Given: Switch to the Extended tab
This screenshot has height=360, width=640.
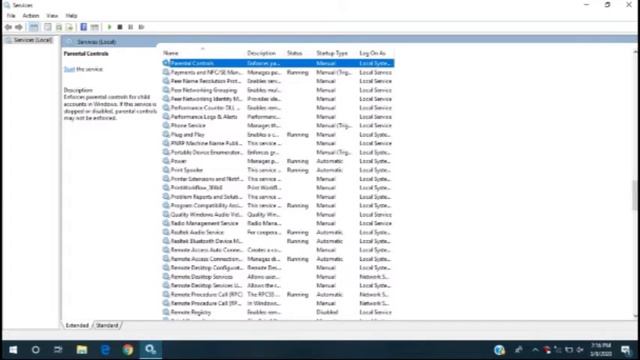Looking at the screenshot, I should (77, 325).
